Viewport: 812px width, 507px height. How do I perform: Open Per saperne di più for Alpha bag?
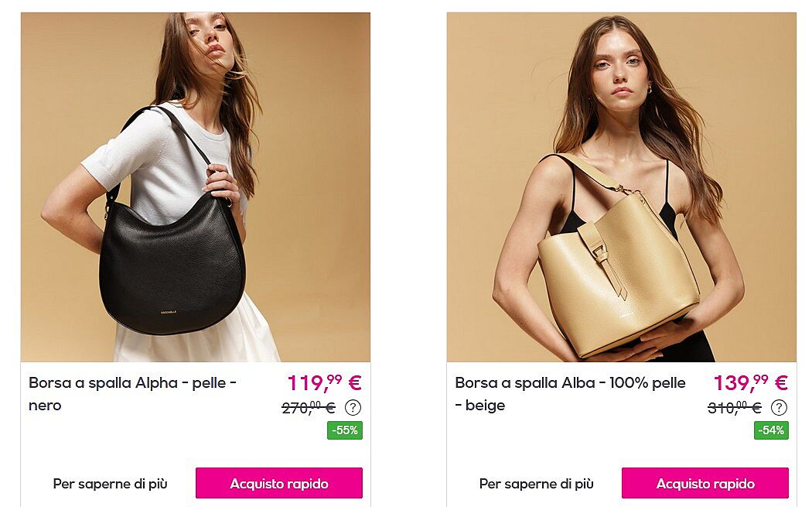click(x=111, y=484)
